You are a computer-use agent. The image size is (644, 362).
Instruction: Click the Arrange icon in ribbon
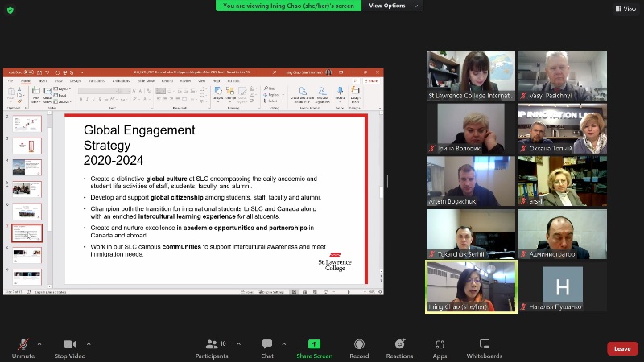[x=230, y=93]
